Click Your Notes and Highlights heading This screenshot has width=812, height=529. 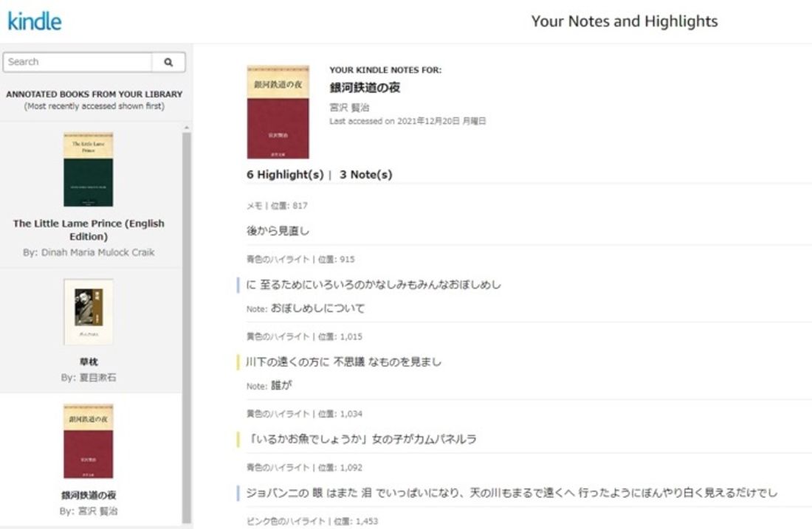pyautogui.click(x=625, y=21)
